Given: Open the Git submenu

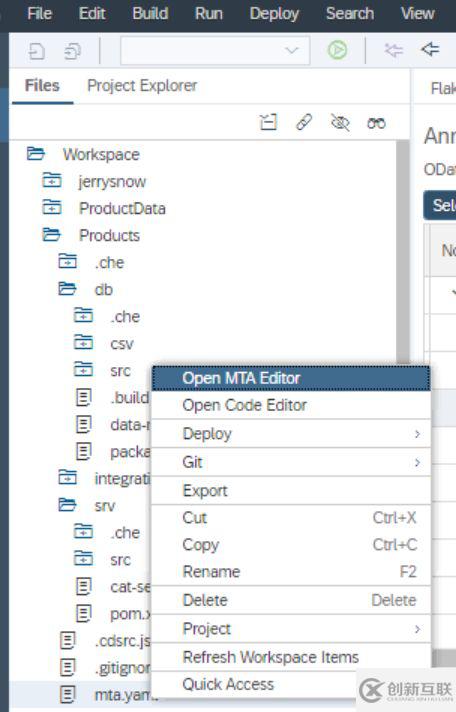Looking at the screenshot, I should (x=291, y=462).
